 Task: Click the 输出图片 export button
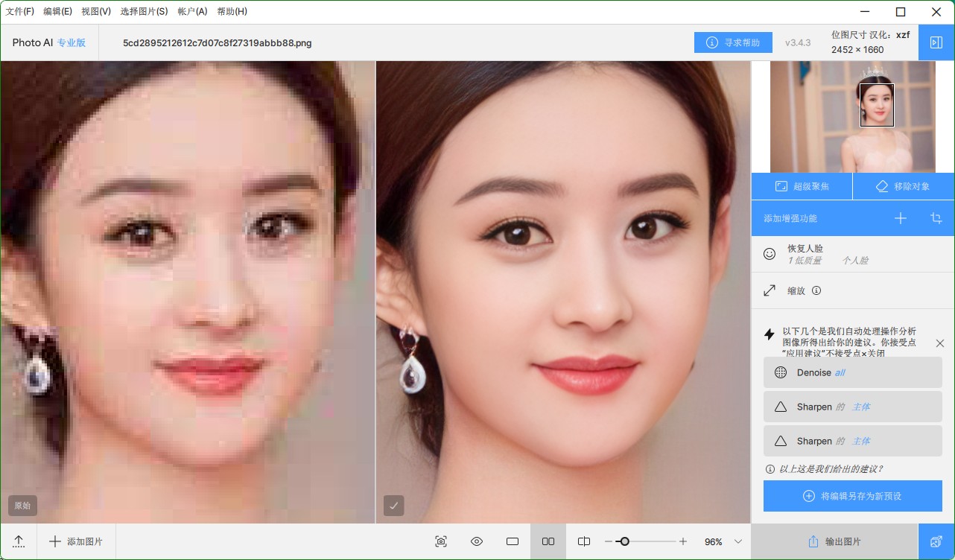point(834,541)
